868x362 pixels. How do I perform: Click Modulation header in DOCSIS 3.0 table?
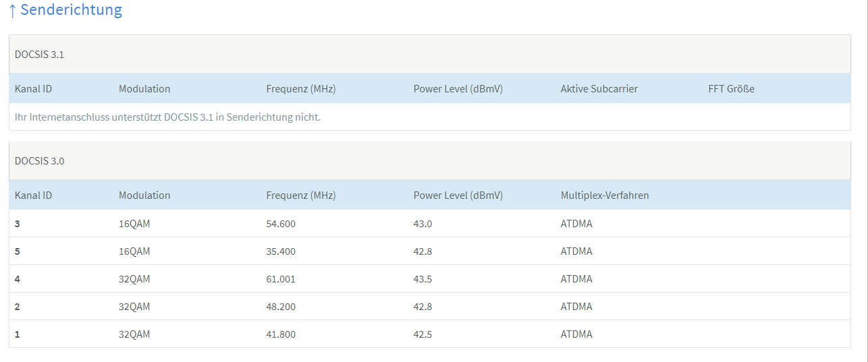(x=144, y=195)
